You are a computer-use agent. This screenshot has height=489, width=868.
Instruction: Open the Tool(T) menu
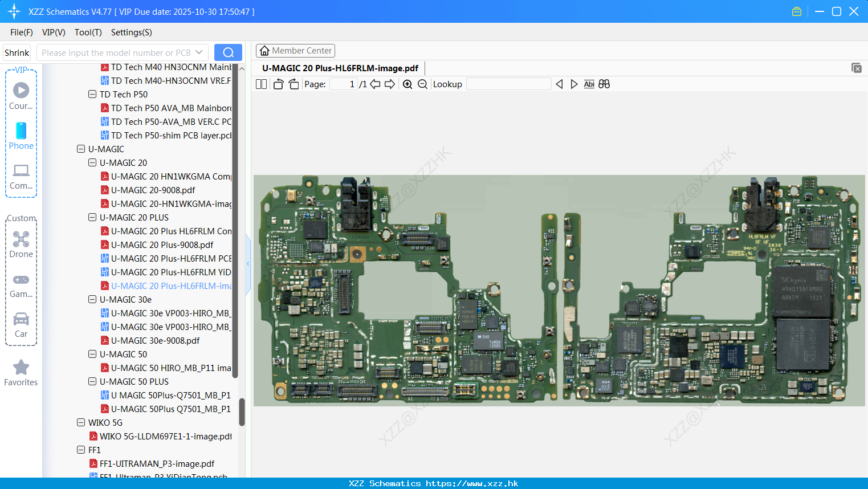click(88, 32)
